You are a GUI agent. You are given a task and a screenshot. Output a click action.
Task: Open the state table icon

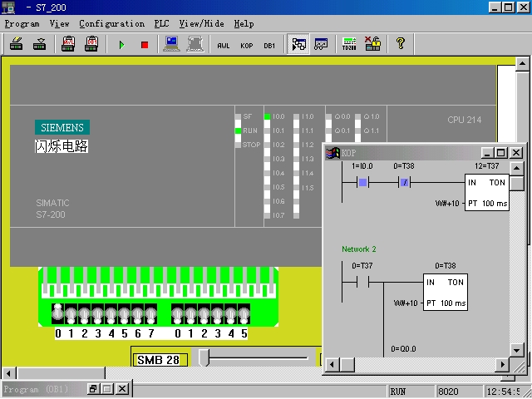coord(321,44)
